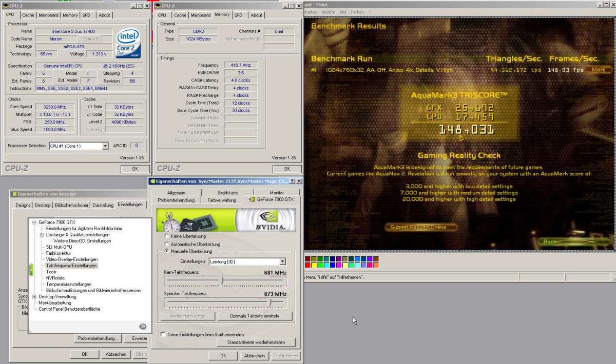Click the NVIDIA pin icon in tree panel
The width and height of the screenshot is (616, 364).
coord(143,327)
